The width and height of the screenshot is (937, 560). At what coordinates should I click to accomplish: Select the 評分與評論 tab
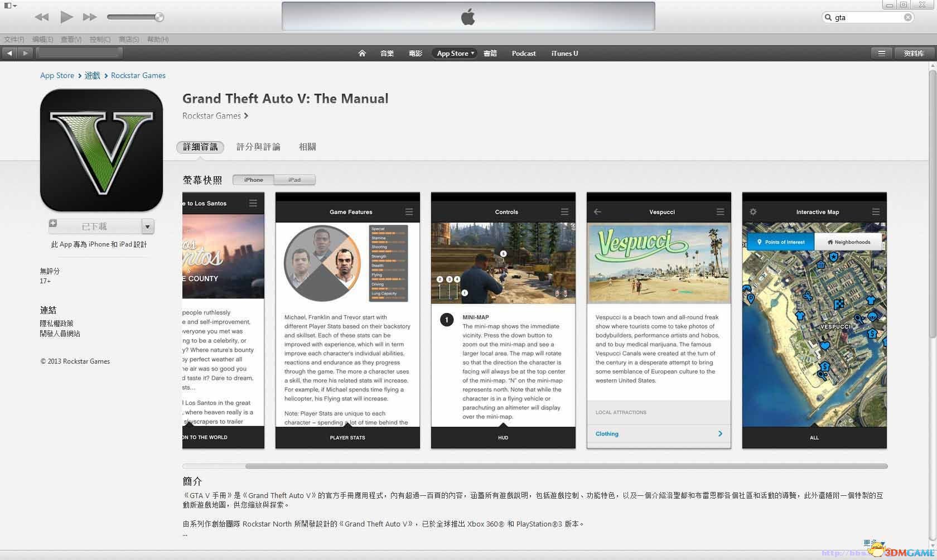pos(258,147)
